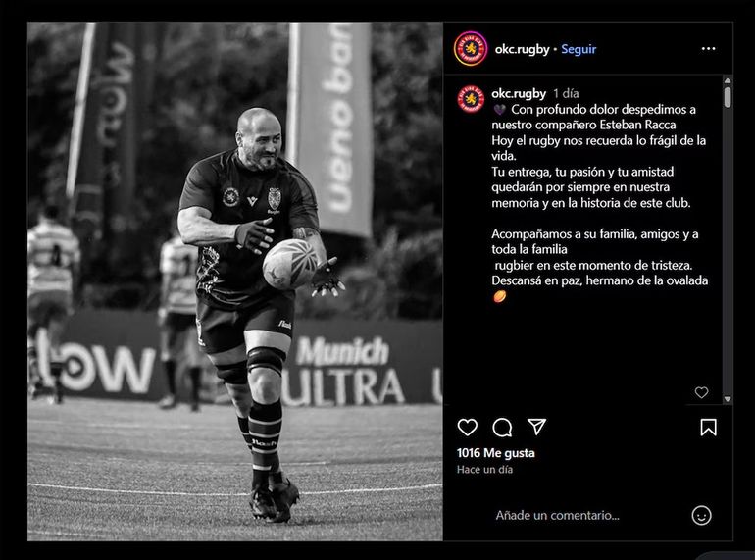Like the post with the heart icon
The width and height of the screenshot is (755, 560).
tap(467, 427)
